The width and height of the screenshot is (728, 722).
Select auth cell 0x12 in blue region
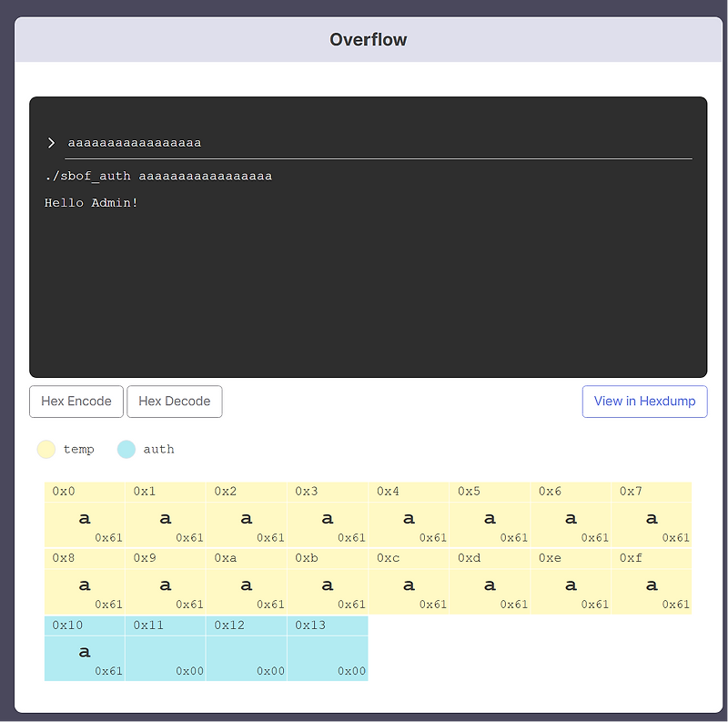[246, 648]
